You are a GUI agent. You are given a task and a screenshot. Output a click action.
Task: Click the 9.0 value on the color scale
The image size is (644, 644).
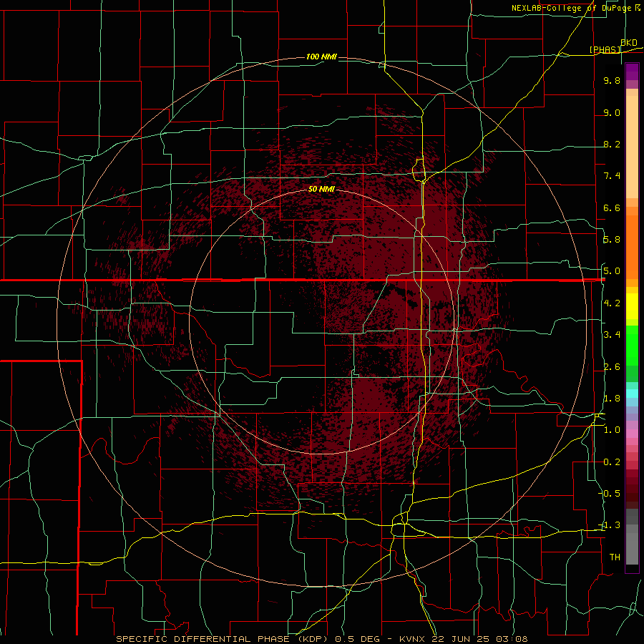point(612,113)
